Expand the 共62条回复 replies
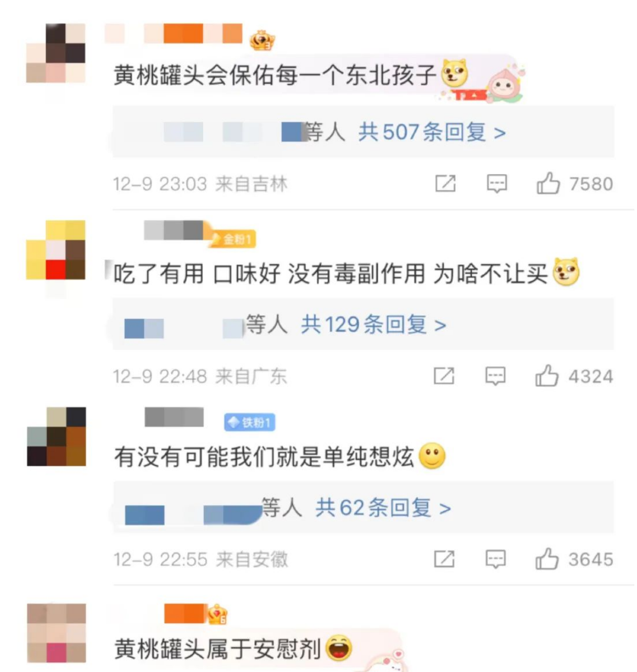Screen dimensions: 637x672 point(383,508)
